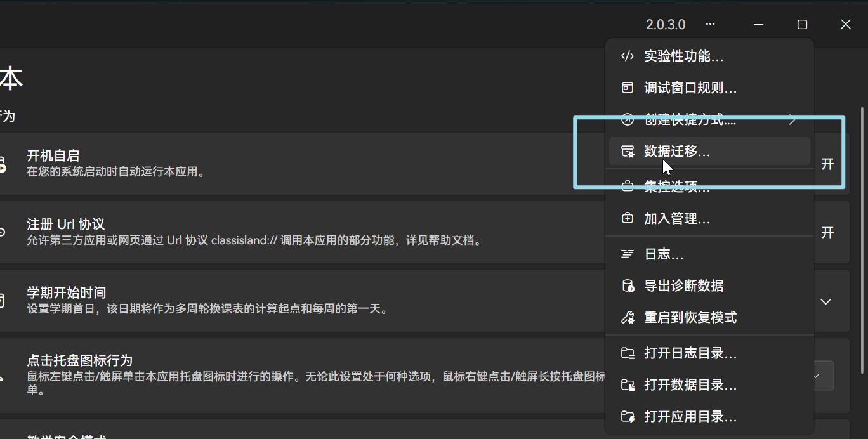Expand the 学期开始时间 setting chevron
The image size is (868, 439).
click(825, 301)
